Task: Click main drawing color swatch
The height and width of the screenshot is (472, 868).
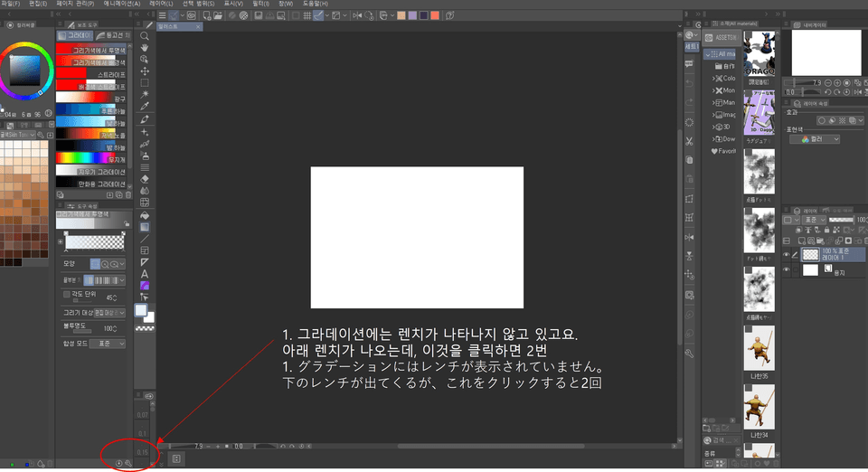Action: click(141, 310)
